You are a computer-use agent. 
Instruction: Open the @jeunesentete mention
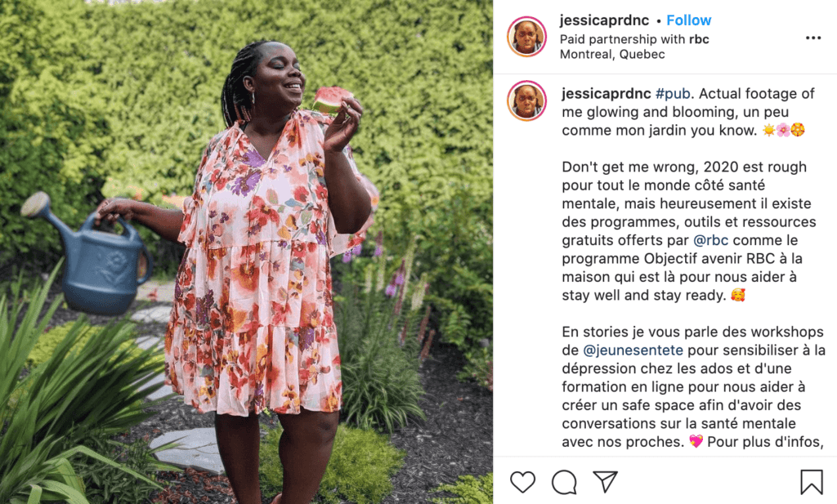click(x=633, y=350)
